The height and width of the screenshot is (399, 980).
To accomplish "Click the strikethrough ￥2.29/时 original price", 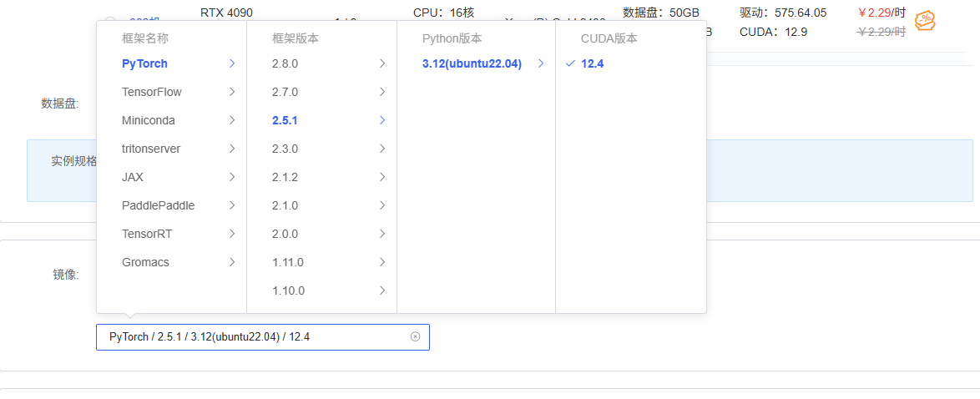I will click(881, 31).
